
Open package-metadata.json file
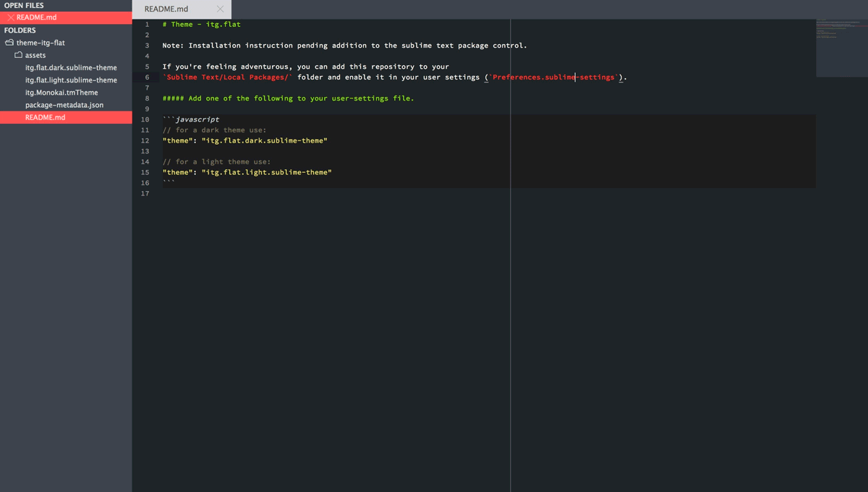[64, 105]
